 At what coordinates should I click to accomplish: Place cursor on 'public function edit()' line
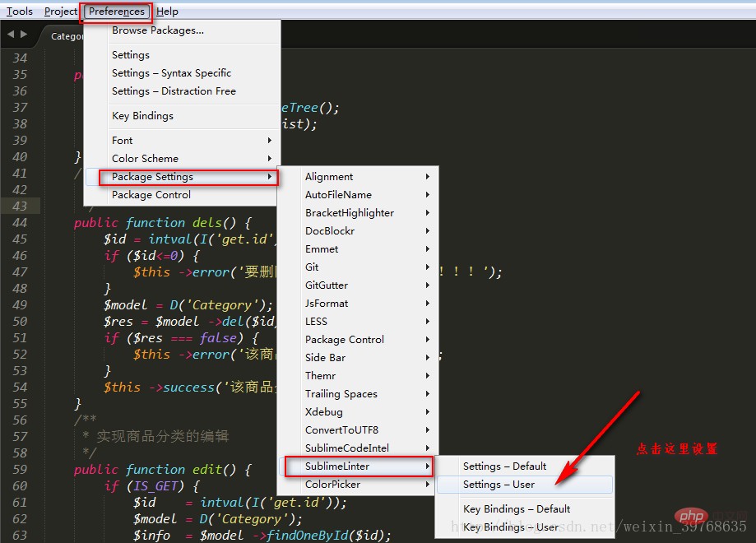tap(163, 470)
